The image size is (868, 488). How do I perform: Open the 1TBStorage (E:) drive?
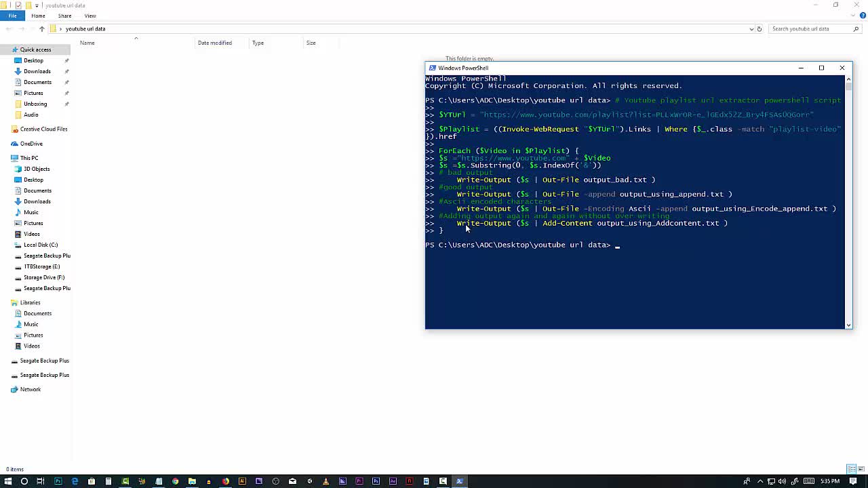pyautogui.click(x=41, y=266)
